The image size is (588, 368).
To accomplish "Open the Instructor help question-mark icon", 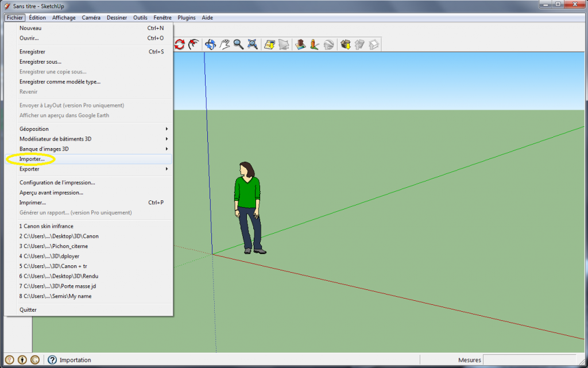I will (x=52, y=360).
